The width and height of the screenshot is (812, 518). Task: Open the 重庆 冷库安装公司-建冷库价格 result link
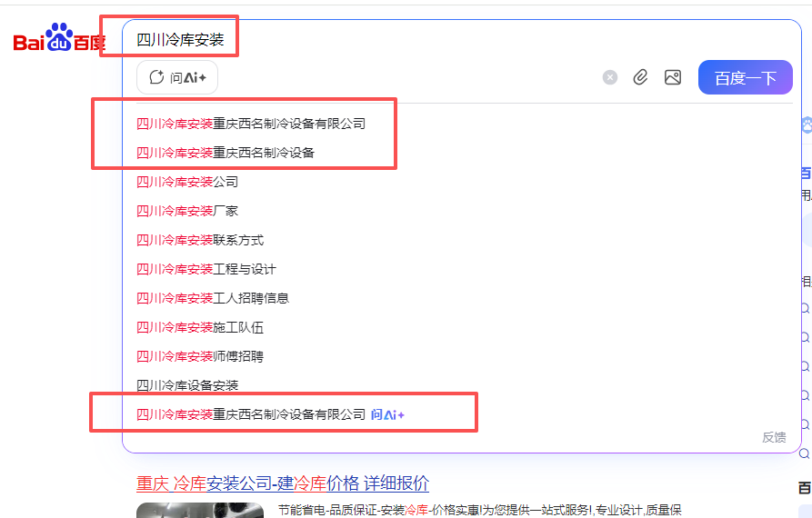coord(283,483)
